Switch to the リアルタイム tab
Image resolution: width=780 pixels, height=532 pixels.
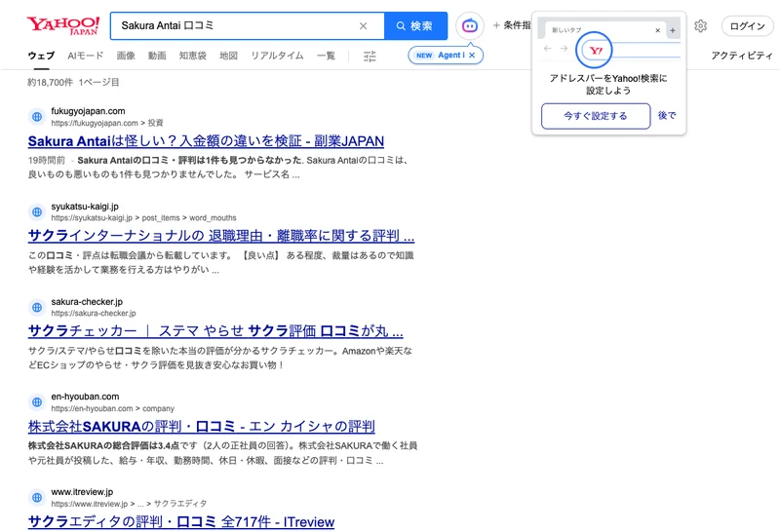click(277, 56)
